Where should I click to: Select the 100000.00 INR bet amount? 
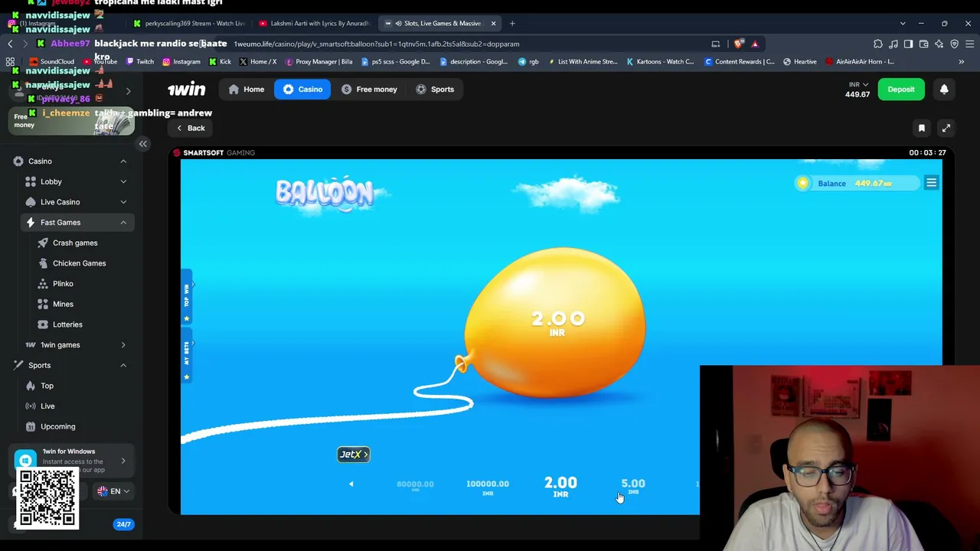[488, 487]
